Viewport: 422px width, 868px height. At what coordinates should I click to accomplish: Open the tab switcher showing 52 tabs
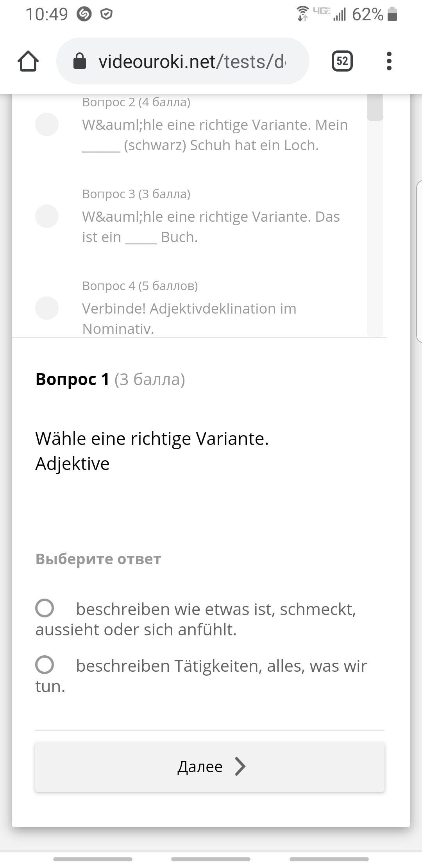click(342, 61)
